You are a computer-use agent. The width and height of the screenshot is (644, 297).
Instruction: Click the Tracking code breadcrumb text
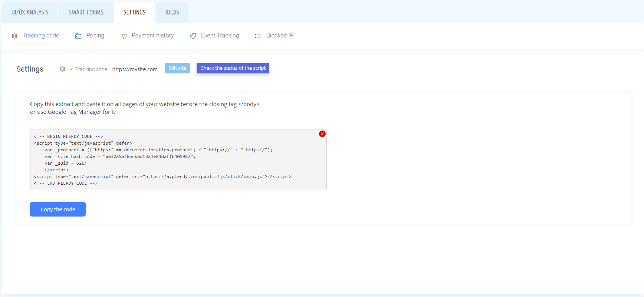(91, 69)
